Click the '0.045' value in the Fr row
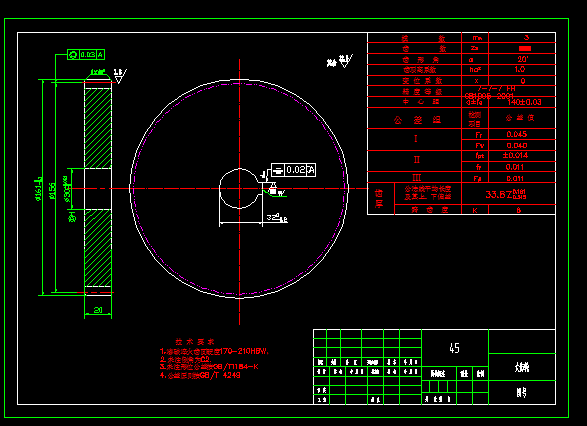This screenshot has height=426, width=587. [517, 134]
